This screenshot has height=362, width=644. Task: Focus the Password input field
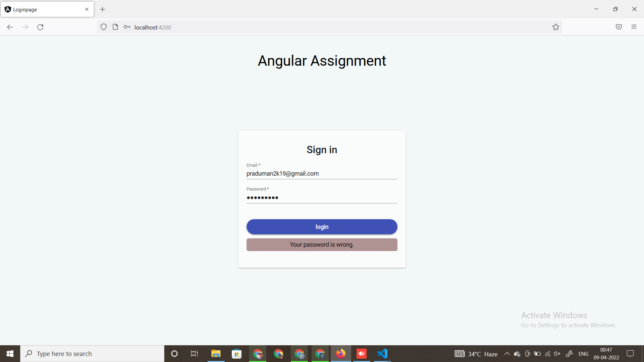tap(322, 198)
